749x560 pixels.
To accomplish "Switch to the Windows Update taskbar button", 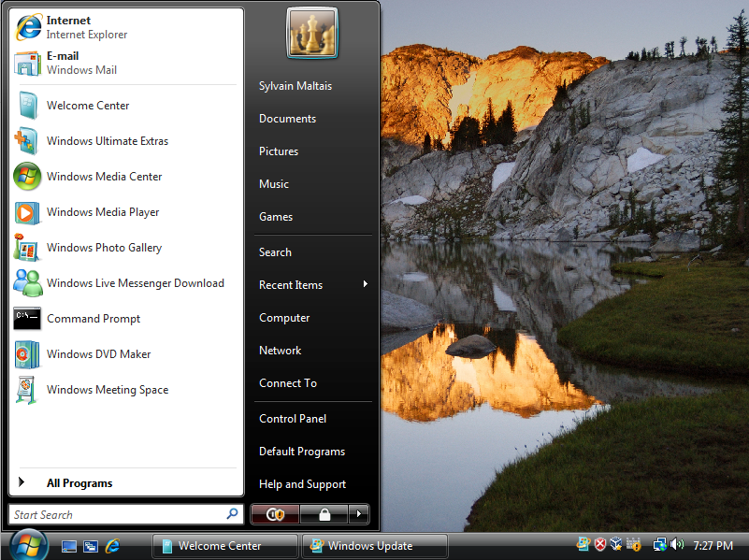I will point(374,546).
